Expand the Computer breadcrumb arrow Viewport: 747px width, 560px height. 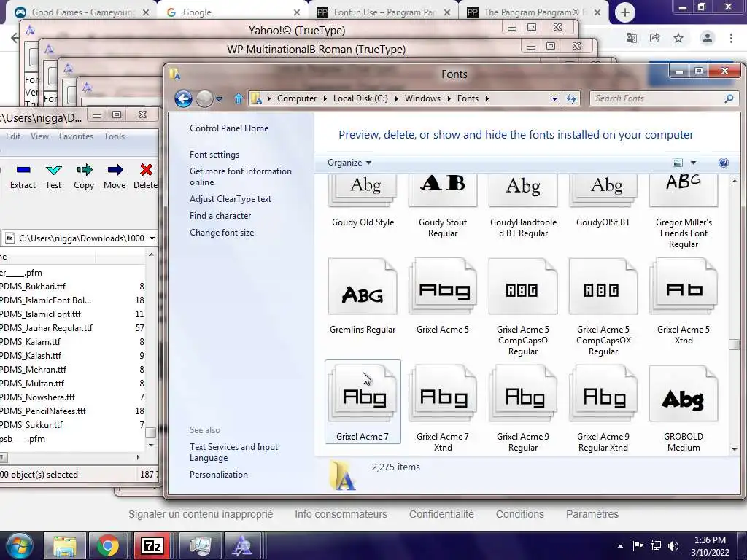(325, 98)
